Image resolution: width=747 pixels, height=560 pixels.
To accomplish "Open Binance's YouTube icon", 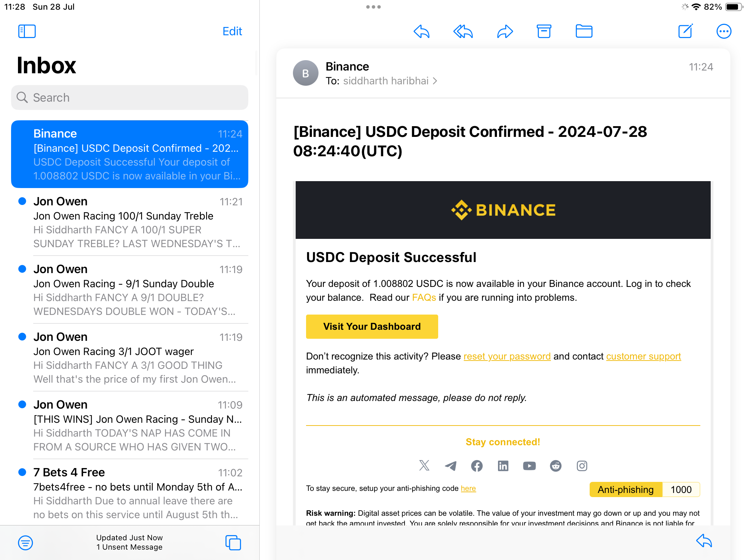I will point(529,466).
